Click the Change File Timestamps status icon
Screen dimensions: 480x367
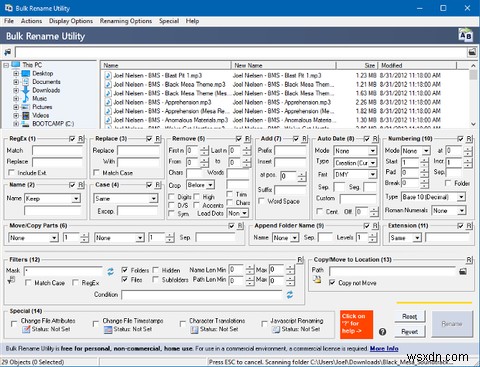tap(108, 329)
